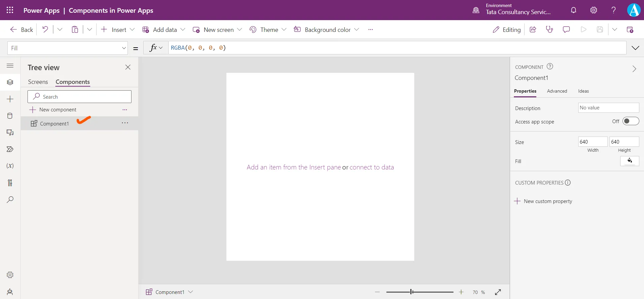Toggle Access app scope switch

click(631, 121)
